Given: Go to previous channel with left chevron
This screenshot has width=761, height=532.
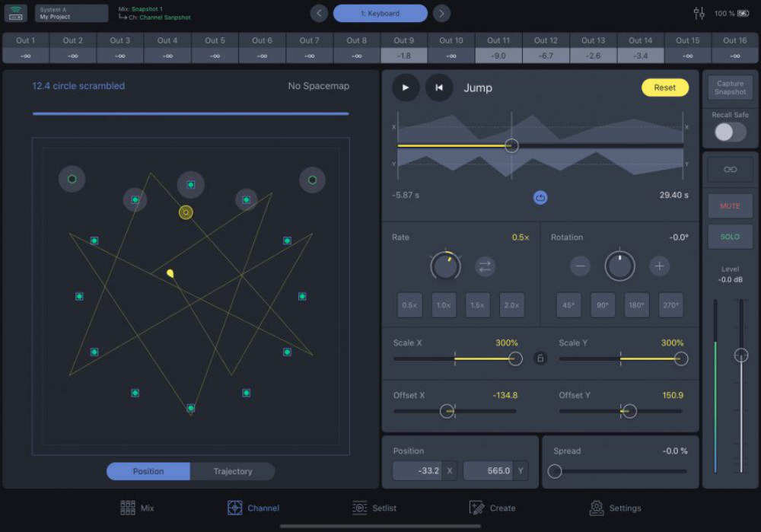Looking at the screenshot, I should (x=320, y=14).
